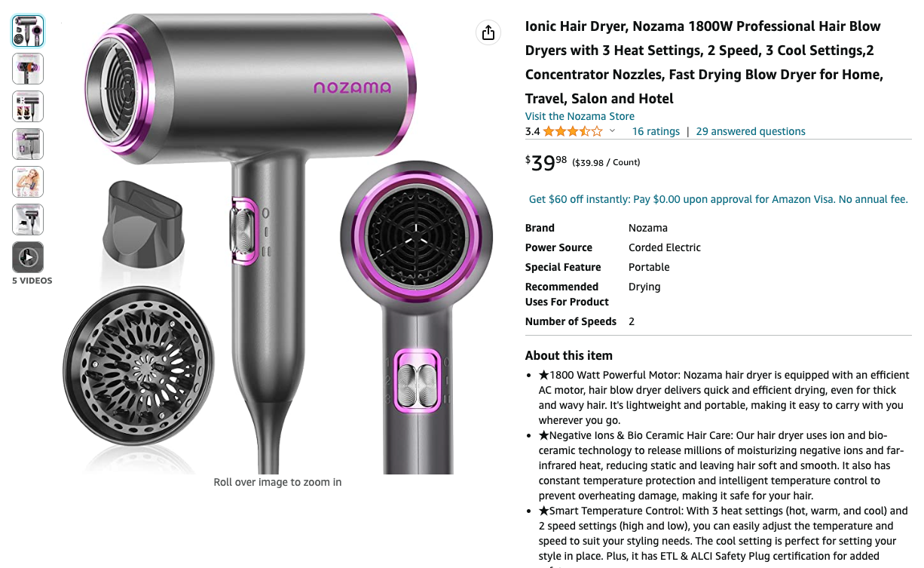Select the fourth product thumbnail
Image resolution: width=924 pixels, height=568 pixels.
pyautogui.click(x=28, y=144)
